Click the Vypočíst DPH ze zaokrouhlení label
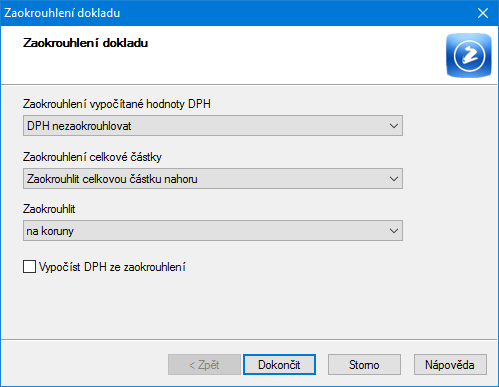Image resolution: width=499 pixels, height=387 pixels. [x=112, y=267]
